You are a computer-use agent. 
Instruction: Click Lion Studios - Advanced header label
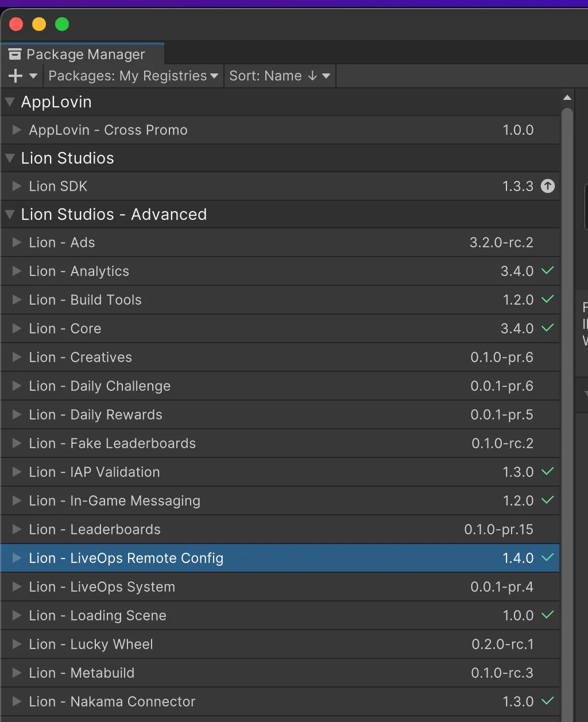tap(114, 215)
